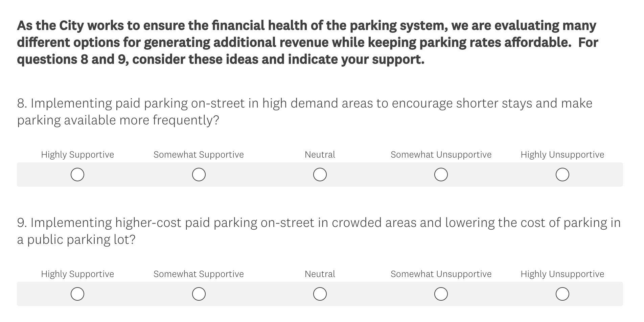The height and width of the screenshot is (322, 644).
Task: Choose Somewhat Supportive radio for question 9
Action: coord(199,294)
